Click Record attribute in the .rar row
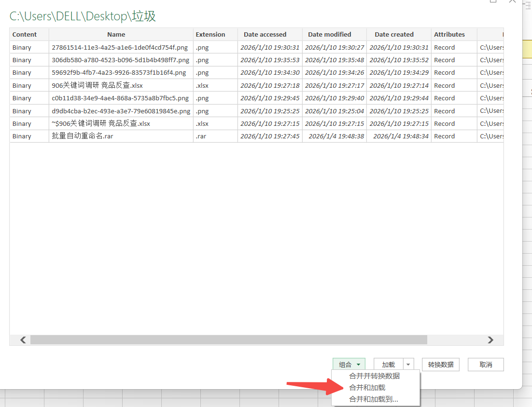Screen dimensions: 532x407 click(x=444, y=136)
